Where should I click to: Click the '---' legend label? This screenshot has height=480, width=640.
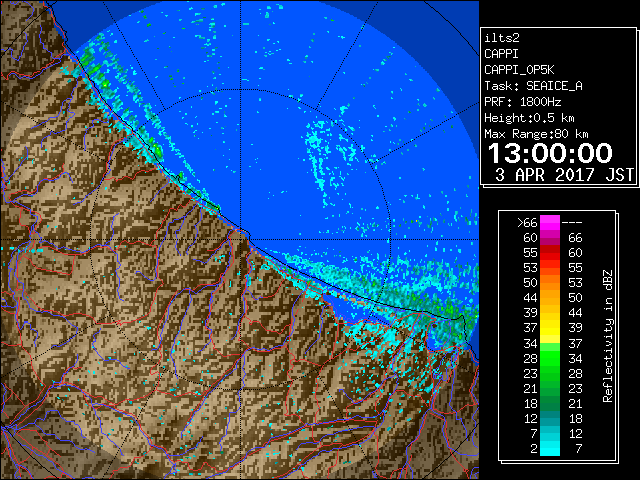pos(572,223)
